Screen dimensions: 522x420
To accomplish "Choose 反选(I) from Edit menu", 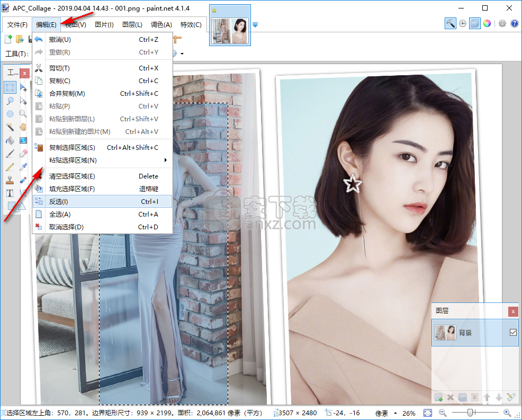I will pos(102,201).
